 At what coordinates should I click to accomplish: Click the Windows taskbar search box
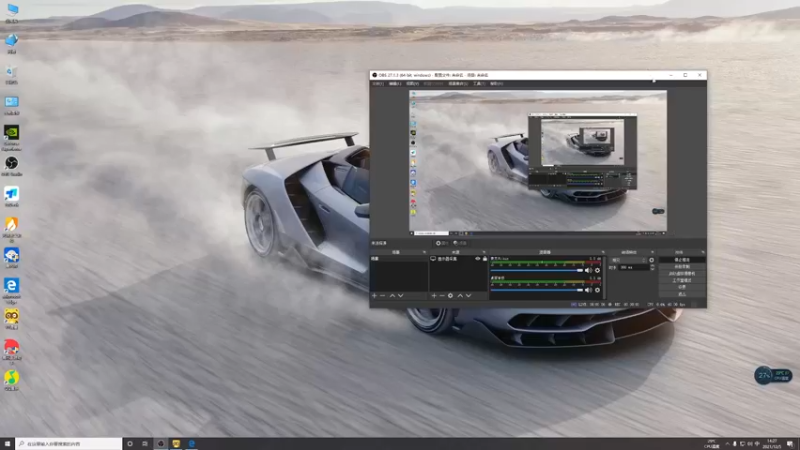(x=69, y=444)
